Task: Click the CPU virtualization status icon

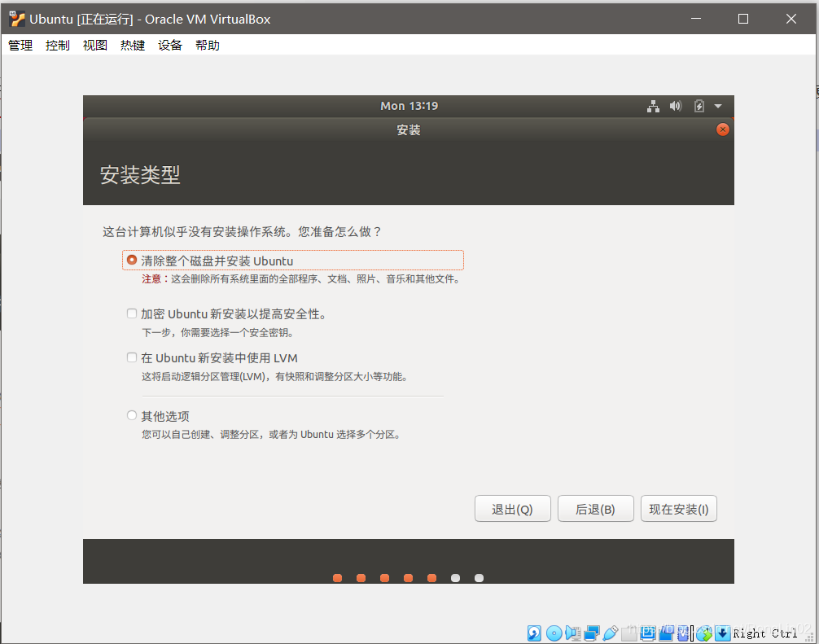Action: pos(684,633)
